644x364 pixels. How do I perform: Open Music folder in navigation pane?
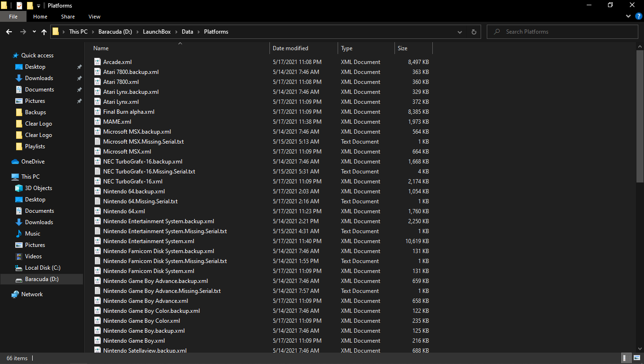point(33,234)
